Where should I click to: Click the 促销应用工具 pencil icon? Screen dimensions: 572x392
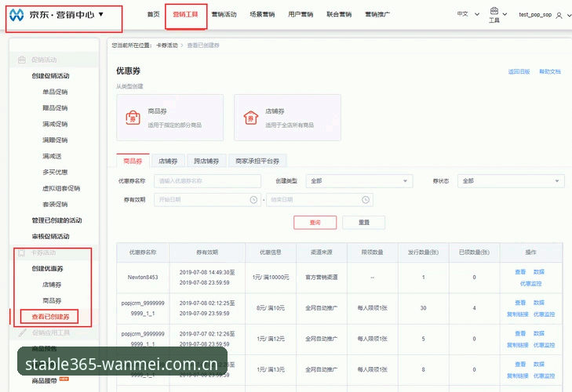pyautogui.click(x=22, y=332)
